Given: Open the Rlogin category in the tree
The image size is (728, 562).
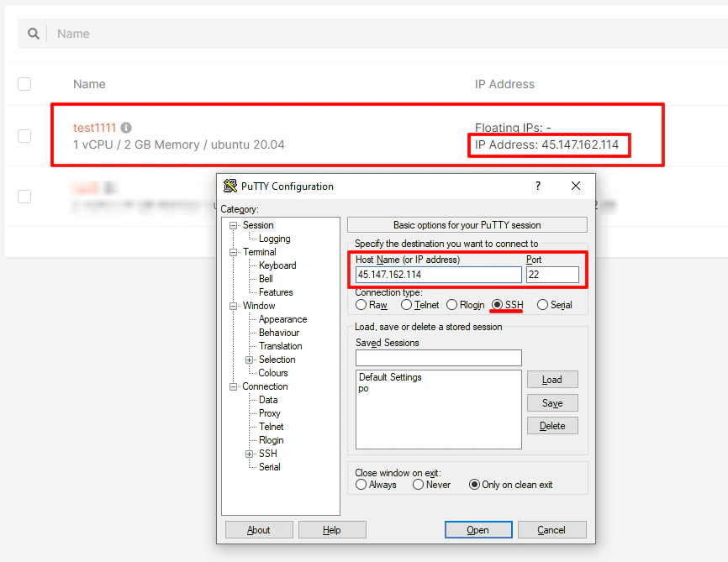Looking at the screenshot, I should pyautogui.click(x=272, y=440).
